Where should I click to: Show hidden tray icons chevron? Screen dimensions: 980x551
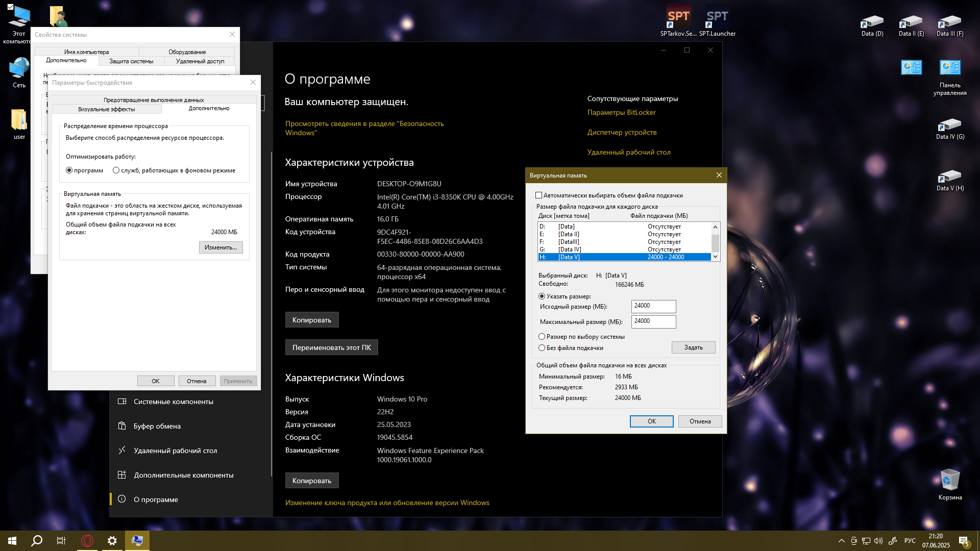click(841, 541)
